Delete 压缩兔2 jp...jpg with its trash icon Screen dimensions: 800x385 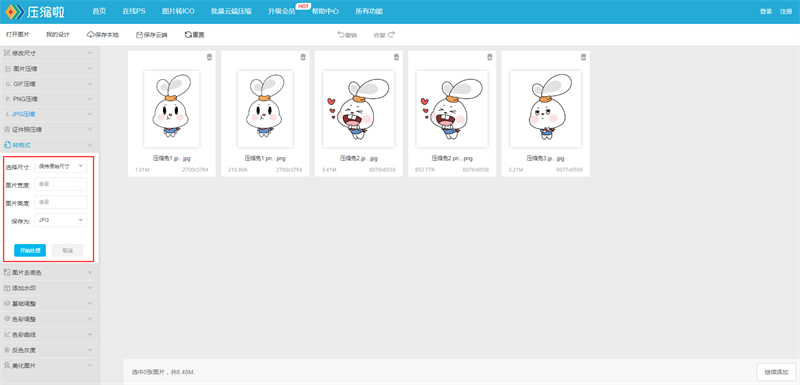[396, 57]
